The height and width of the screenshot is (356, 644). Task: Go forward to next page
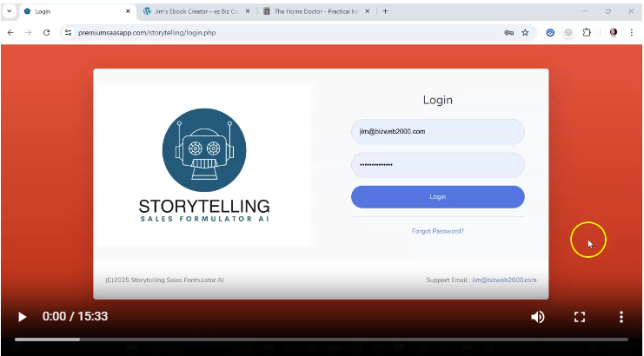(x=29, y=33)
